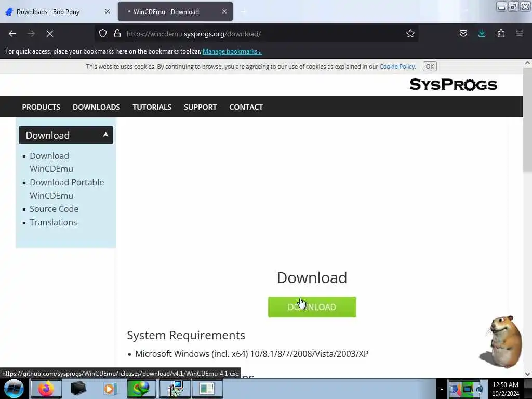532x399 pixels.
Task: Open the Firefox application menu
Action: (520, 34)
